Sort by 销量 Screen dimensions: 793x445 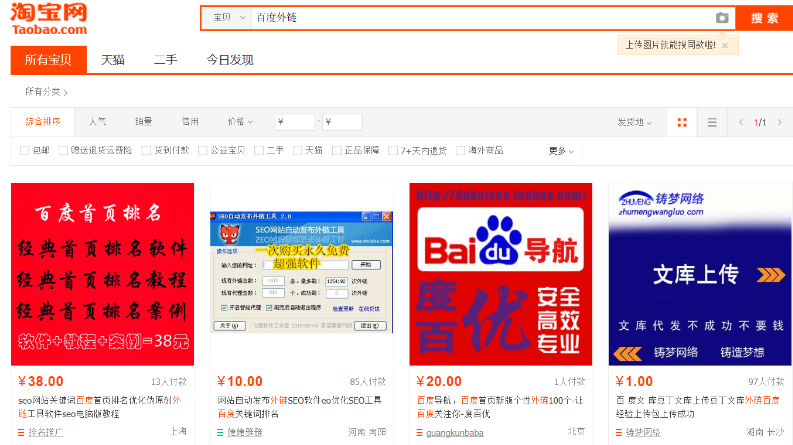(144, 121)
